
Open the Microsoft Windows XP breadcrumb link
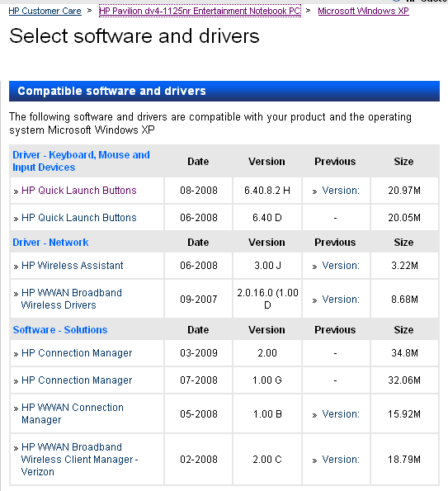pos(363,11)
